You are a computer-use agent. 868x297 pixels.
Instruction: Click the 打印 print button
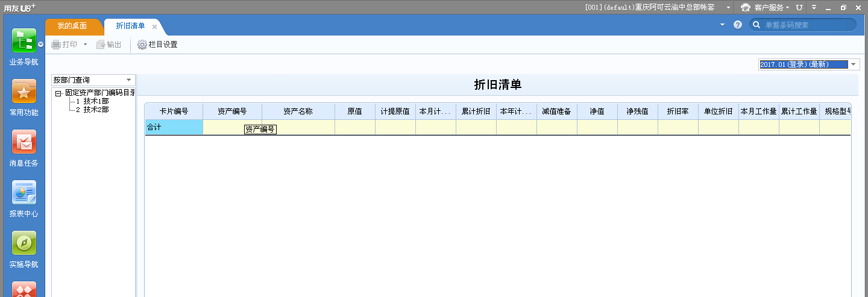pos(64,45)
